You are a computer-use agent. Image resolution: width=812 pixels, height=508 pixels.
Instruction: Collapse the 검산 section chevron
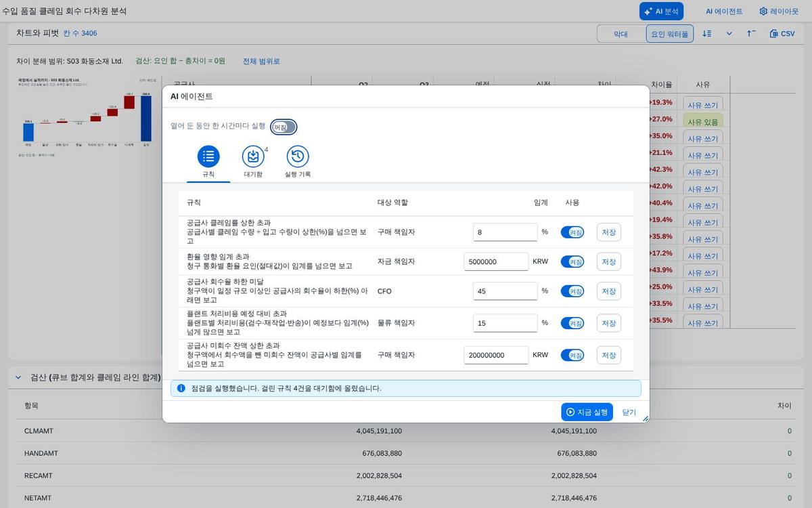pos(18,377)
